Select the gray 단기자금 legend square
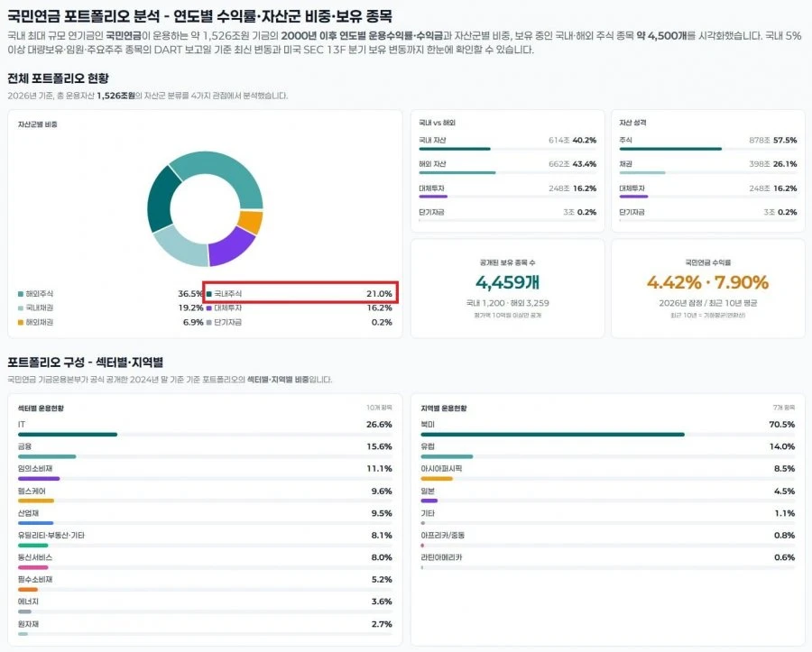The width and height of the screenshot is (812, 652). 209,322
